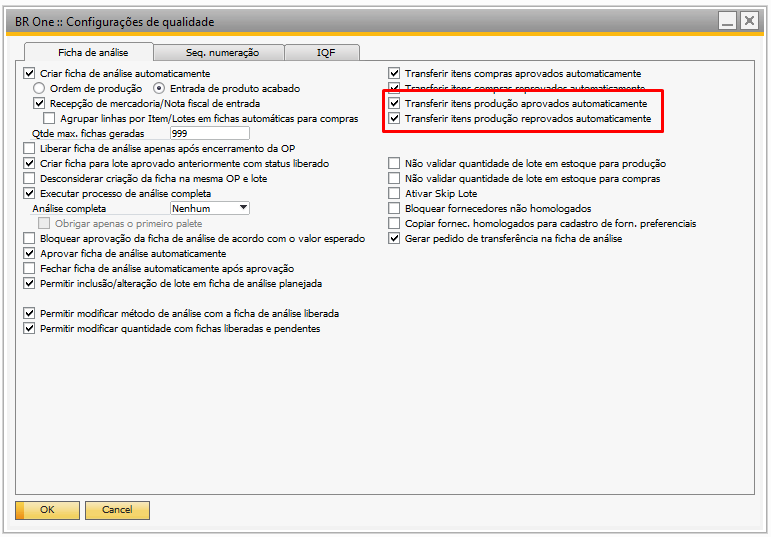Toggle Permitir modificar quantidade com fichas liberadas

[30, 328]
